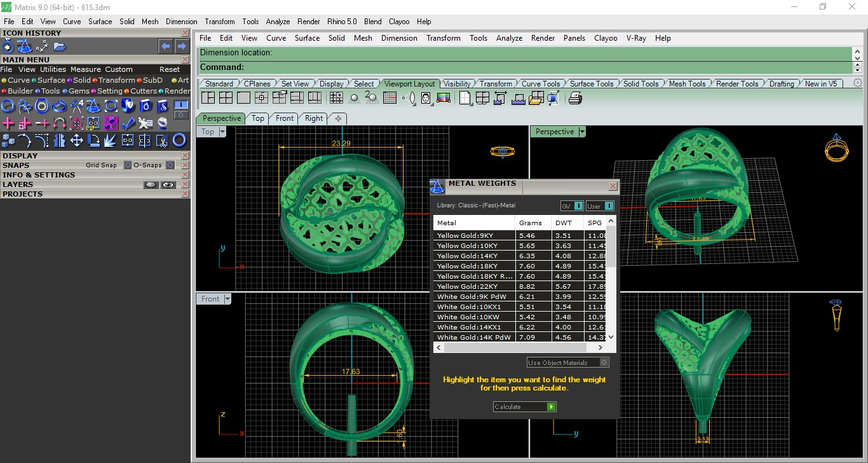Close the Metal Weights panel
The width and height of the screenshot is (868, 463).
[x=613, y=186]
